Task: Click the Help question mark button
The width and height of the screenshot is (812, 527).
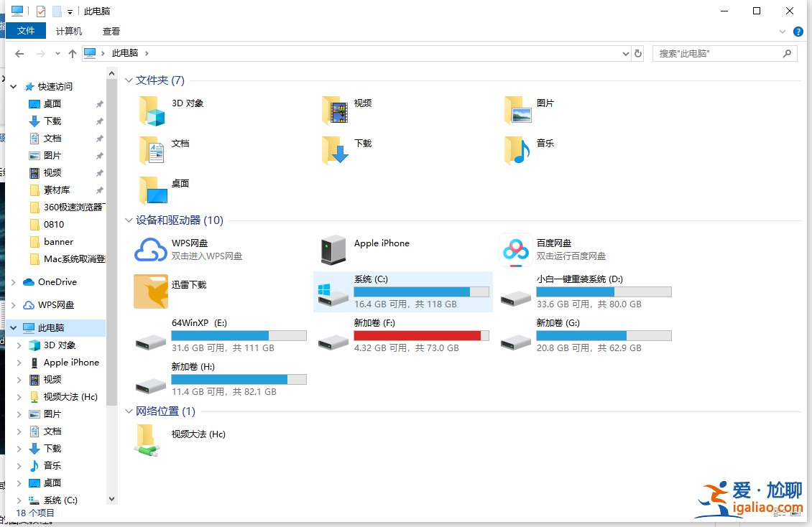Action: tap(798, 31)
